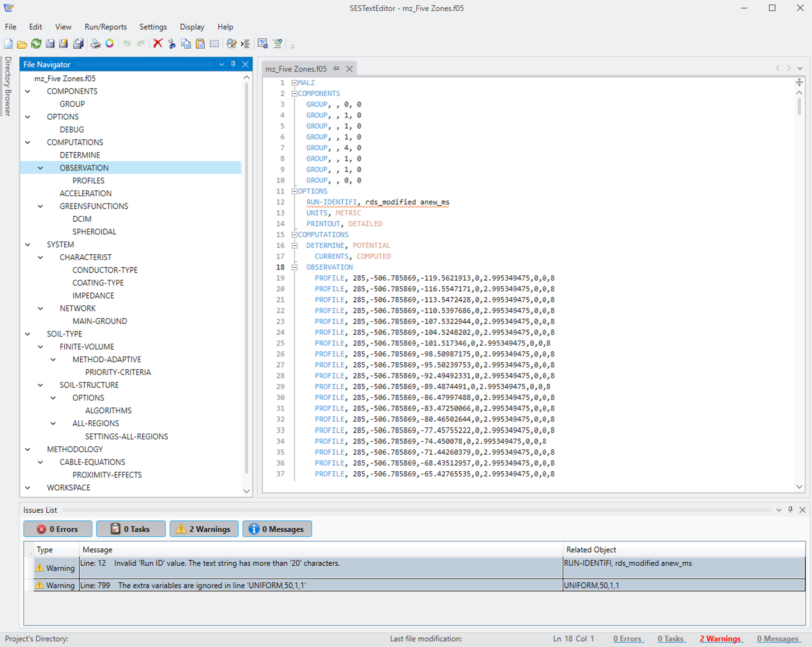Click the editor split-view icon above the scrollbar
The width and height of the screenshot is (812, 647).
[x=799, y=82]
